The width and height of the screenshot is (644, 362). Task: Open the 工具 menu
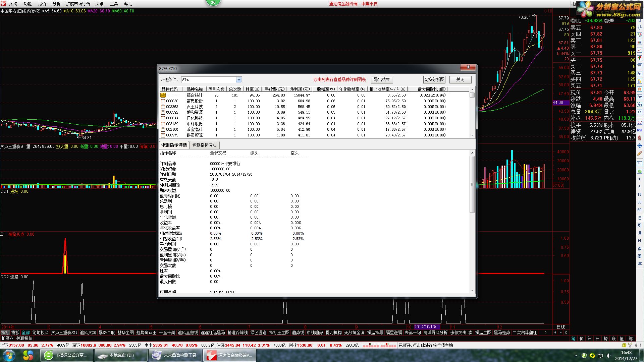[x=114, y=4]
